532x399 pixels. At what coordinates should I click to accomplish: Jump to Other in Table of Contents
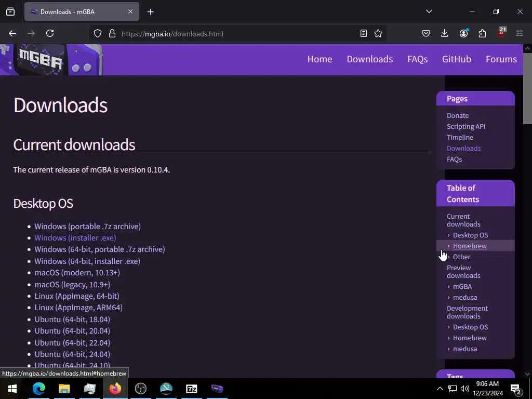click(x=461, y=257)
